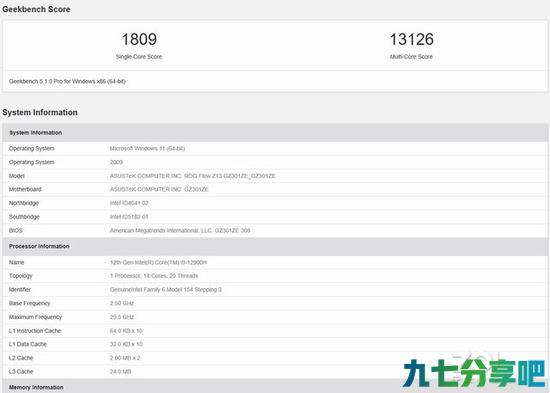Select the single-core score 1809

139,39
